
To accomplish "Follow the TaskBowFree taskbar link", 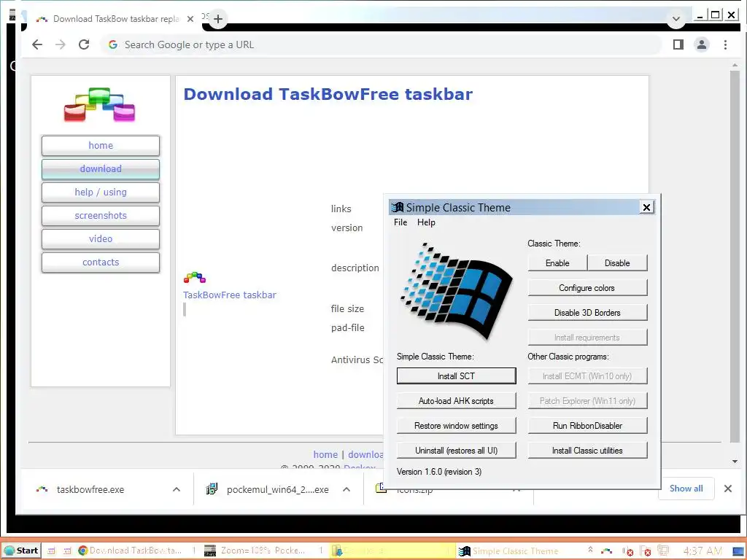I will 230,295.
